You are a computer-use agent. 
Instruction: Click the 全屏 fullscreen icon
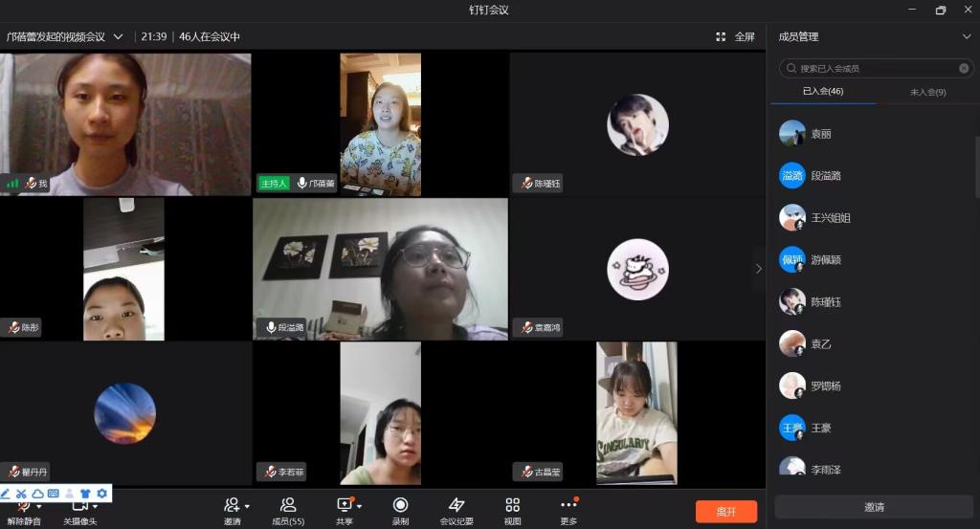click(721, 36)
